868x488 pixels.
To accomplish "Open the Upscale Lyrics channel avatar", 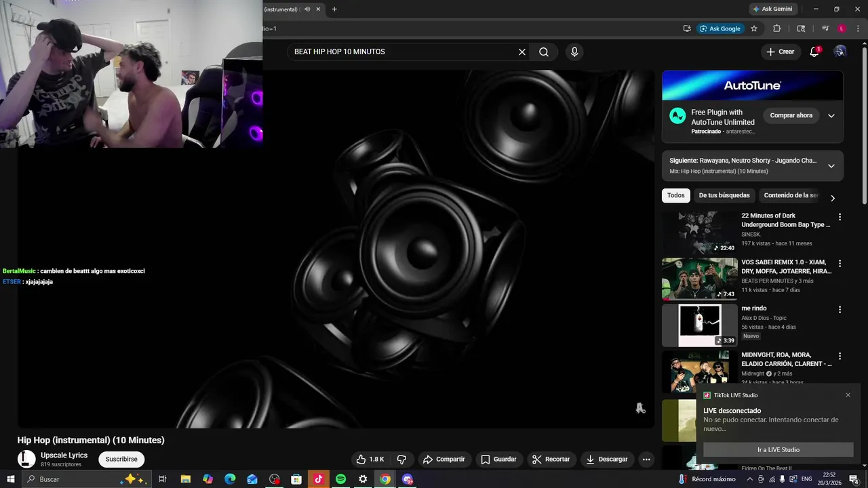I will (x=26, y=459).
